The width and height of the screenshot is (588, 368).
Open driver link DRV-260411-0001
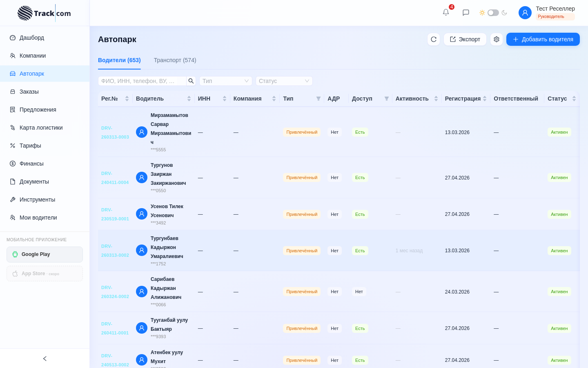[115, 328]
